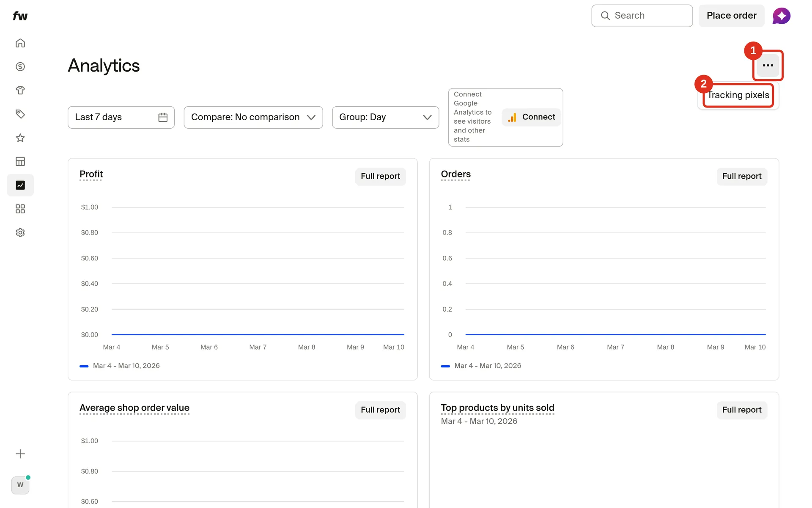Screen dimensions: 812x508
Task: Click Orders chart legend Mar 4 - Mar 10, 2026
Action: coord(481,366)
